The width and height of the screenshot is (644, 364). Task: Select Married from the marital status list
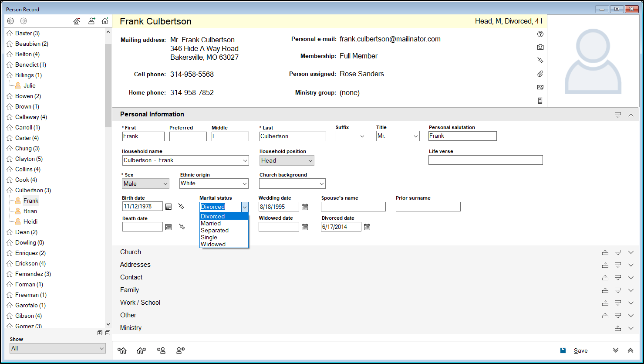click(x=211, y=223)
